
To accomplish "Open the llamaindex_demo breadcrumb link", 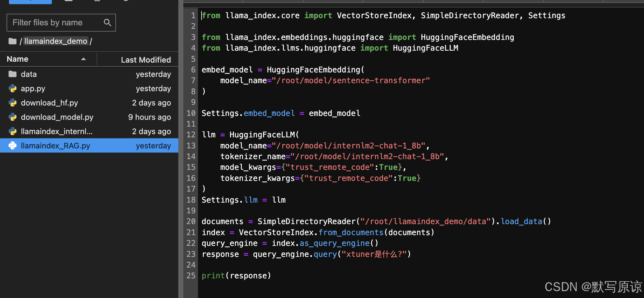I will point(55,41).
